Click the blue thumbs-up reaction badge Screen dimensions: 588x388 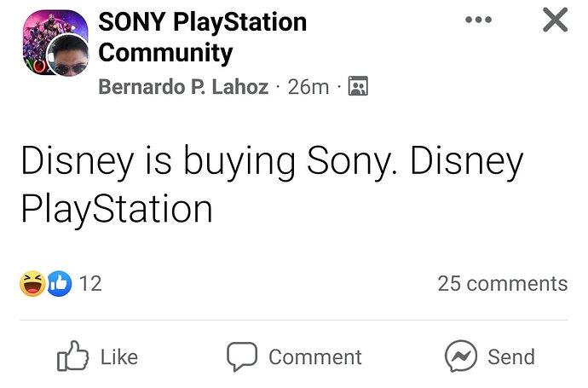(x=57, y=283)
